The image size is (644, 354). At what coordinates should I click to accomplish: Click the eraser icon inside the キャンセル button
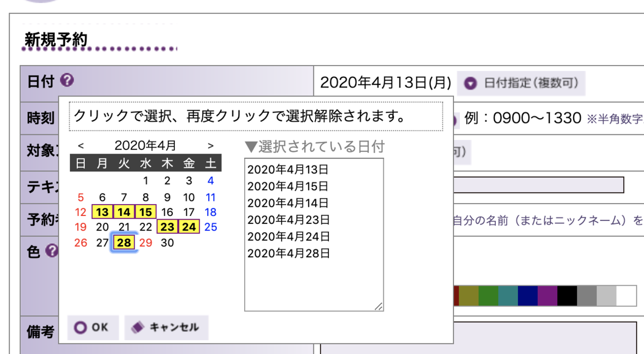click(137, 328)
